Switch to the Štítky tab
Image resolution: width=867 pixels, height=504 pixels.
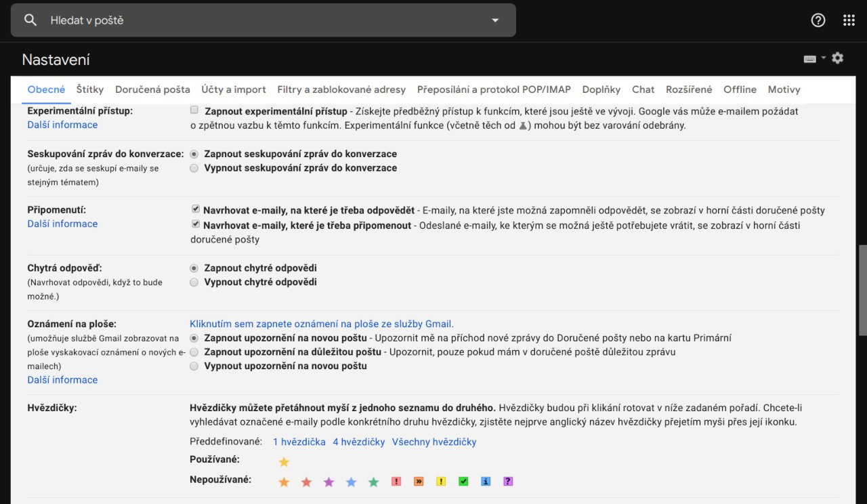[x=90, y=89]
